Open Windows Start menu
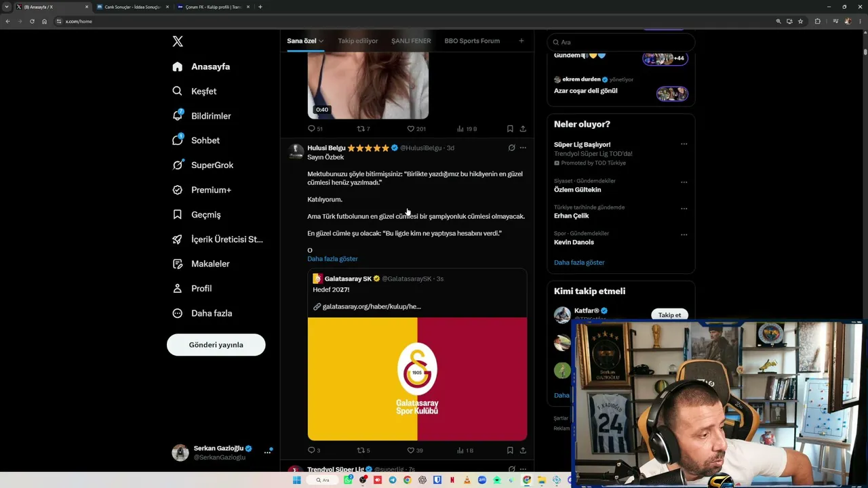The width and height of the screenshot is (868, 488). click(x=296, y=480)
